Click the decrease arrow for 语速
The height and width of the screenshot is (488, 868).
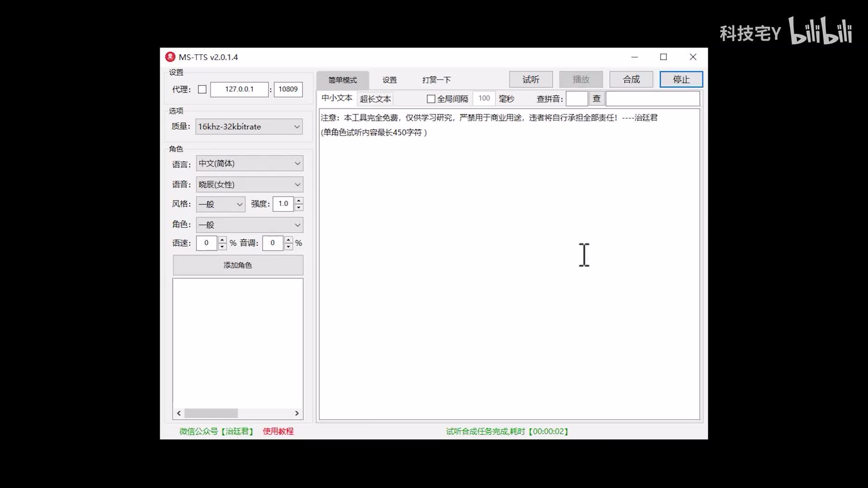(x=222, y=247)
